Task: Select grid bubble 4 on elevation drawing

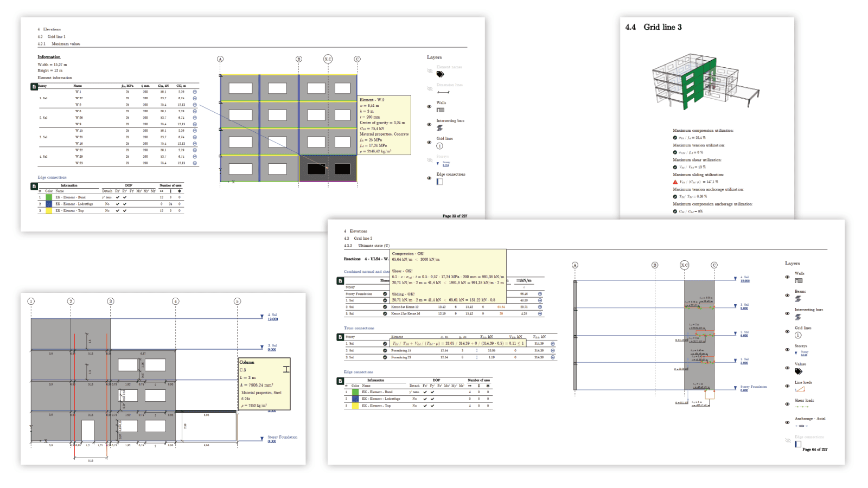Action: point(175,301)
